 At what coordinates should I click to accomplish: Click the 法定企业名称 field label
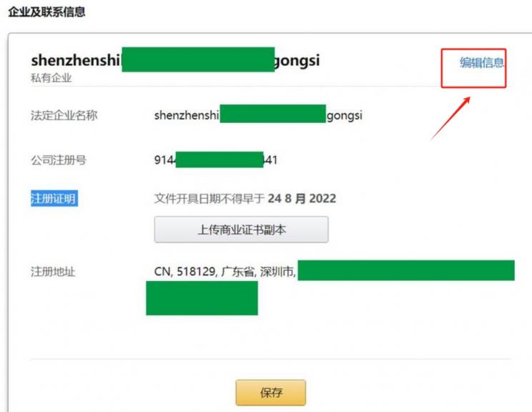click(x=64, y=115)
